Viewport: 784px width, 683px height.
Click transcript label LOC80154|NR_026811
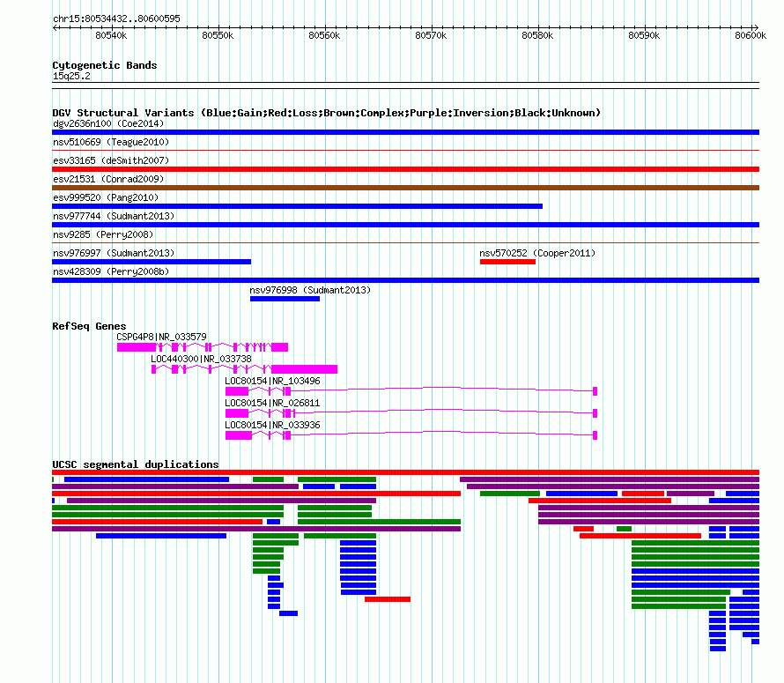click(272, 403)
